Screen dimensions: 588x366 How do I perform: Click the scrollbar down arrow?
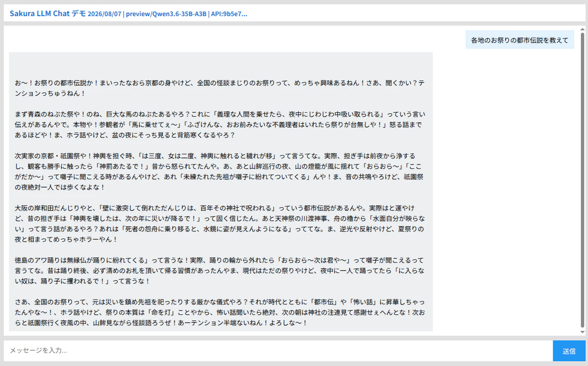[x=582, y=332]
